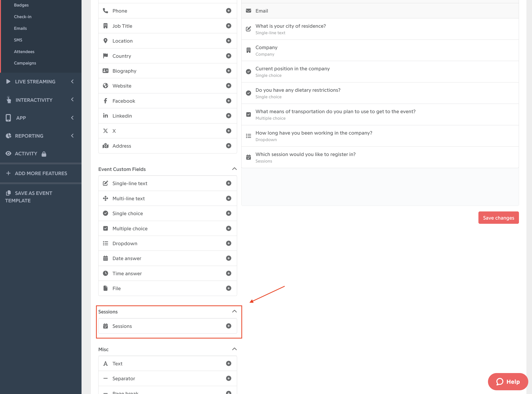Select the Company form field row
Image resolution: width=532 pixels, height=394 pixels.
[x=380, y=50]
